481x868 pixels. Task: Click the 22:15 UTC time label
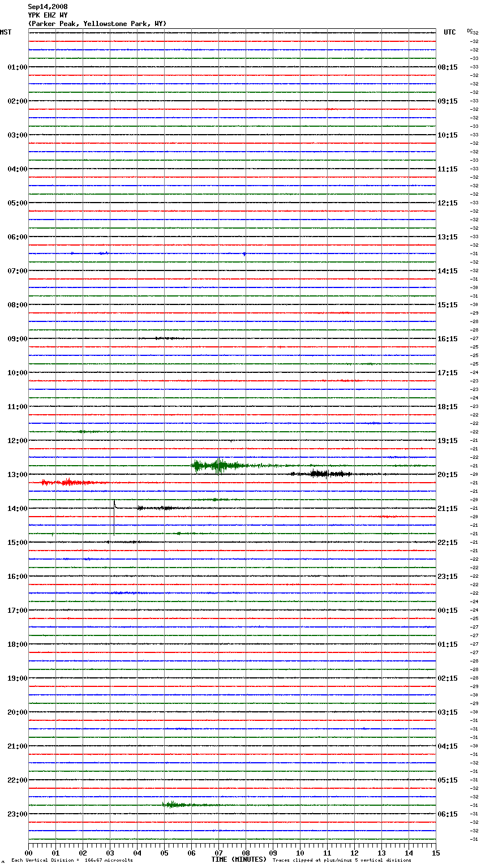point(448,543)
